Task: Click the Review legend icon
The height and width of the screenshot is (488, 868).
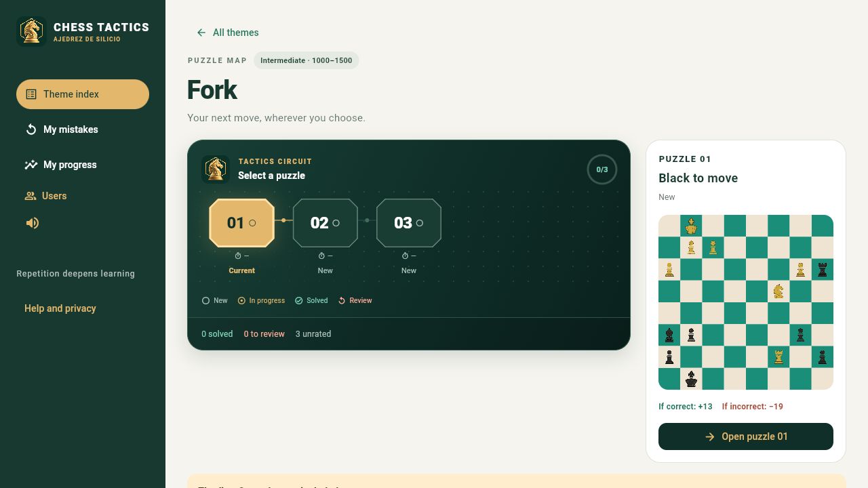Action: 342,300
